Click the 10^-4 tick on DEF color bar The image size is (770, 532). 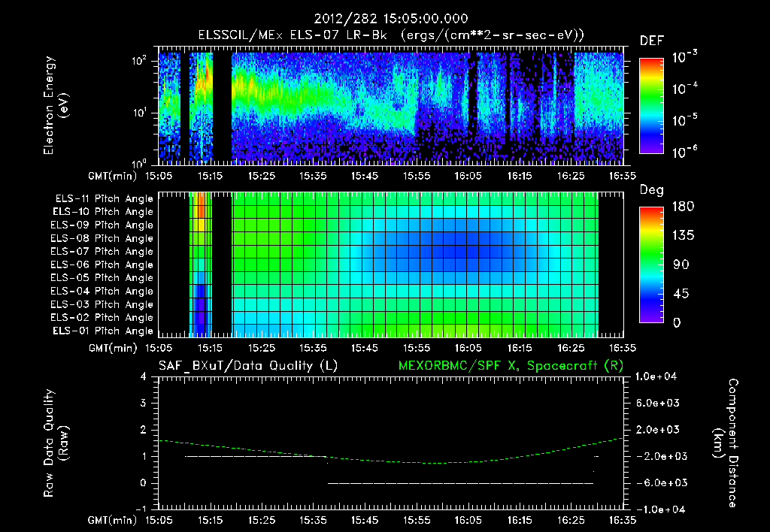684,89
